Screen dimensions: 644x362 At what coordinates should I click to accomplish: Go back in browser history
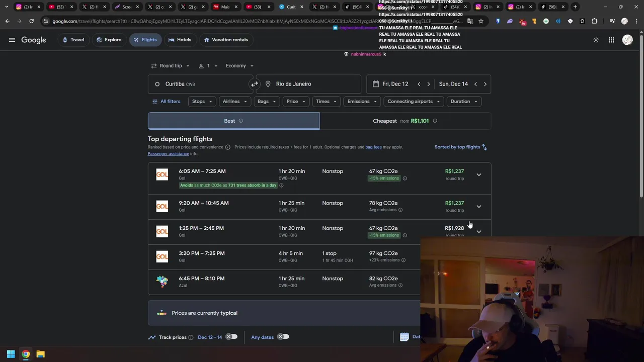tap(7, 21)
